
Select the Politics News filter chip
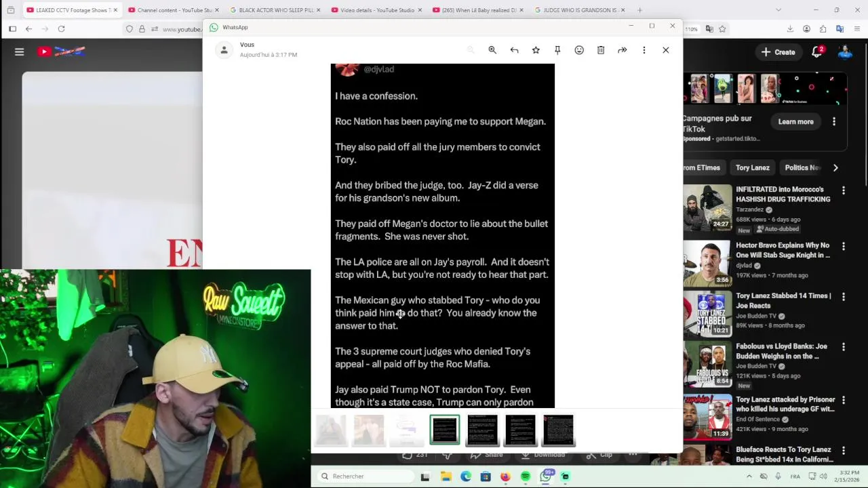pyautogui.click(x=802, y=167)
